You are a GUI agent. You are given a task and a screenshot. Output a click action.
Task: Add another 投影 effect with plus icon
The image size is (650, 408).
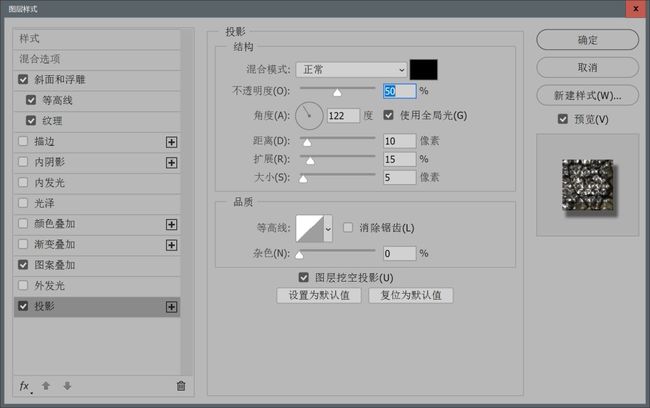coord(171,307)
